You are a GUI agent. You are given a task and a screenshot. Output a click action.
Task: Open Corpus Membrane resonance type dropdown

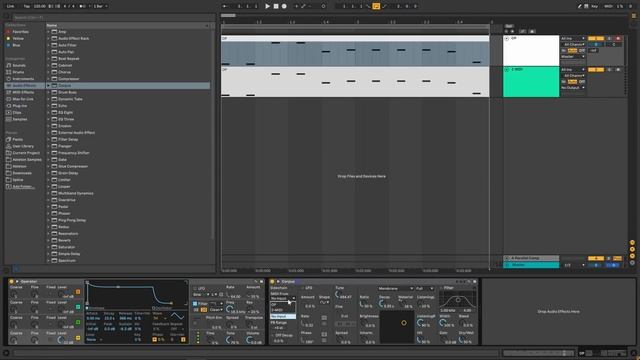[396, 288]
